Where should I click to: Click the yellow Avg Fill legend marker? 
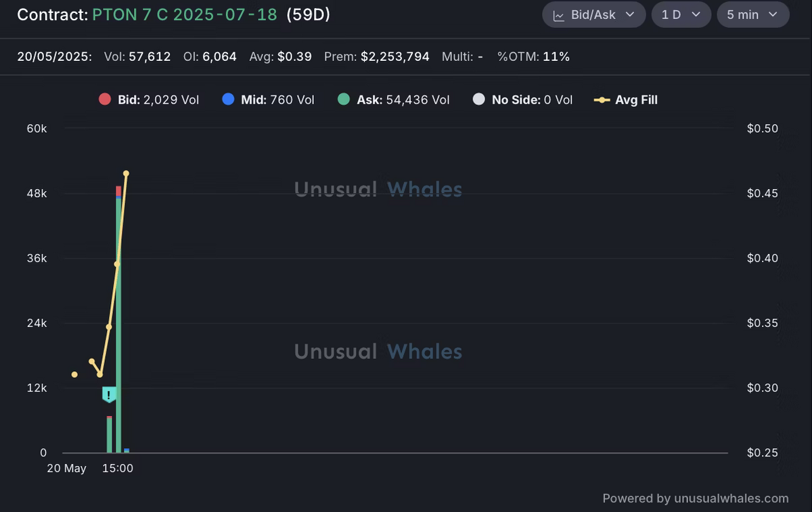click(601, 100)
